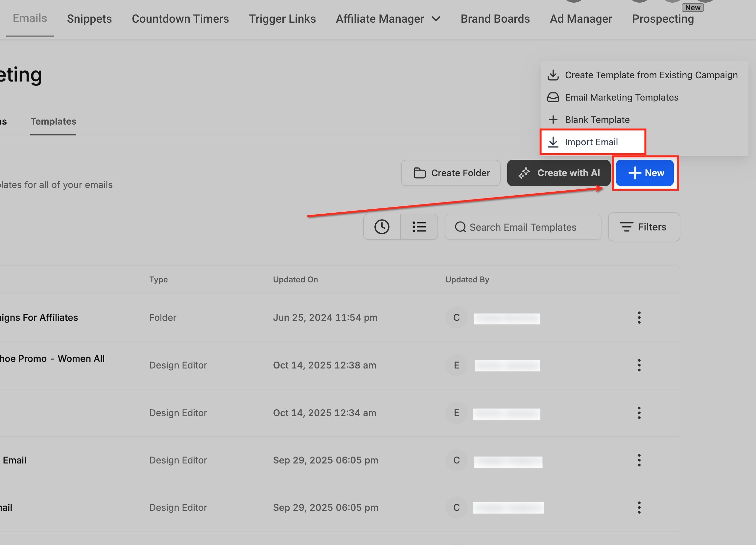Open kebab menu for last Sep 29 row
The height and width of the screenshot is (545, 756).
click(x=639, y=508)
